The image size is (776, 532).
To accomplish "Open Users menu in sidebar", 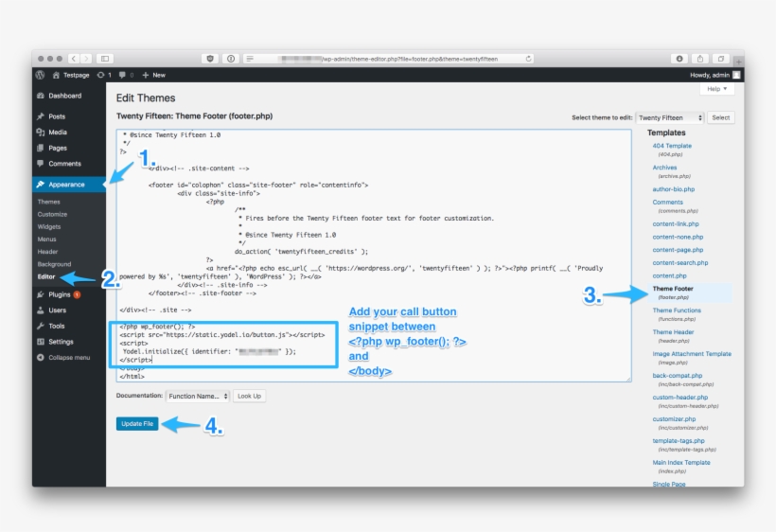I will point(69,310).
